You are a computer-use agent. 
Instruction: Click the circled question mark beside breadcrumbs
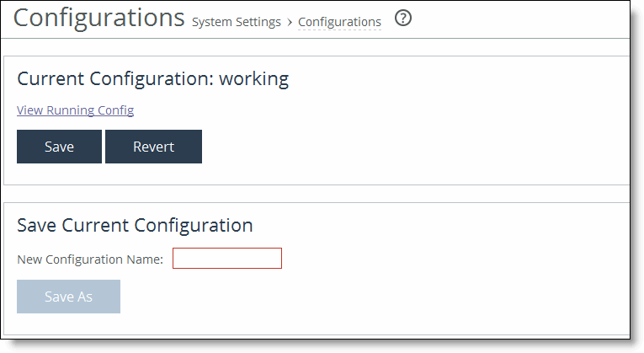click(x=403, y=18)
